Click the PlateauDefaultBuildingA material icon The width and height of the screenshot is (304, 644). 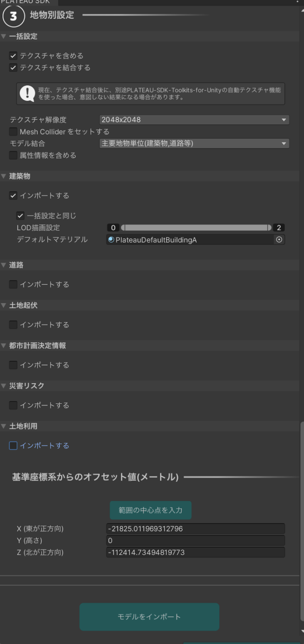point(111,240)
